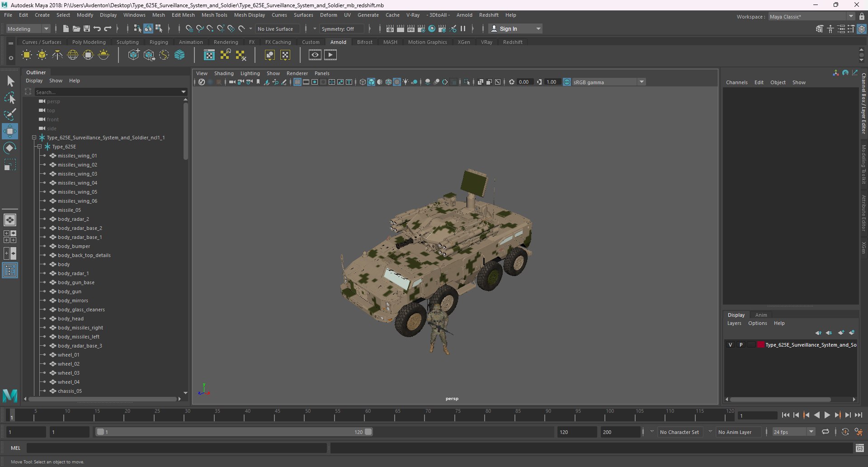Collapse Type_625E group node
Screen dimensions: 868x467
[x=40, y=147]
